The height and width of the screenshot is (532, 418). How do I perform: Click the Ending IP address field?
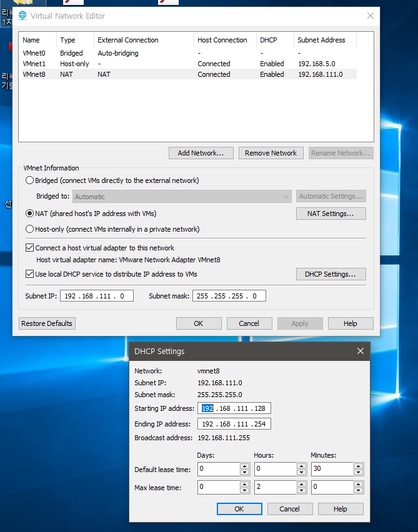click(x=234, y=424)
